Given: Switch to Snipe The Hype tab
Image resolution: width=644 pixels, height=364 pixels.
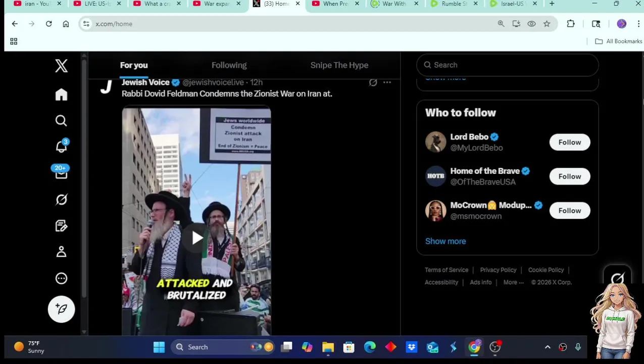Looking at the screenshot, I should pos(339,65).
